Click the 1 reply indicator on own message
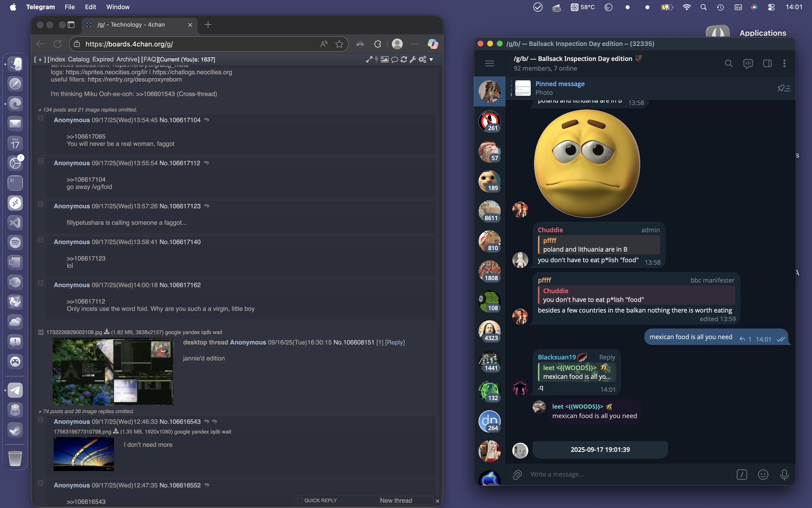This screenshot has height=508, width=812. coord(745,339)
